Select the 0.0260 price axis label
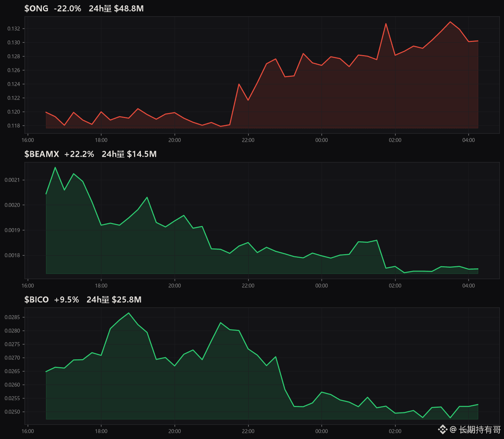The width and height of the screenshot is (504, 439). pyautogui.click(x=12, y=385)
